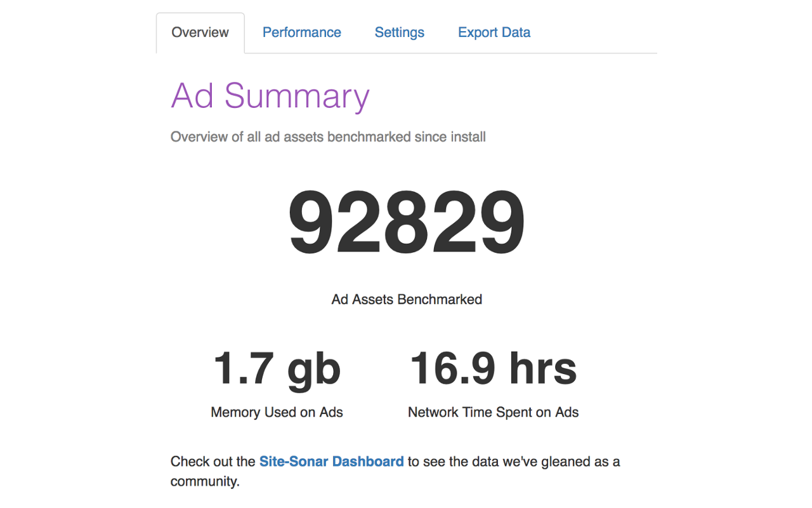Click the words 'Check out the' before link
The image size is (812, 508).
[x=213, y=462]
